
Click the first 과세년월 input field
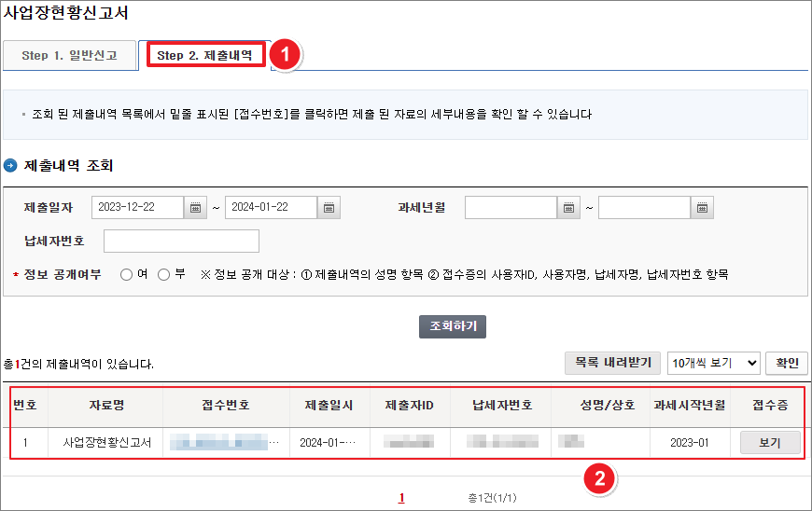(511, 208)
